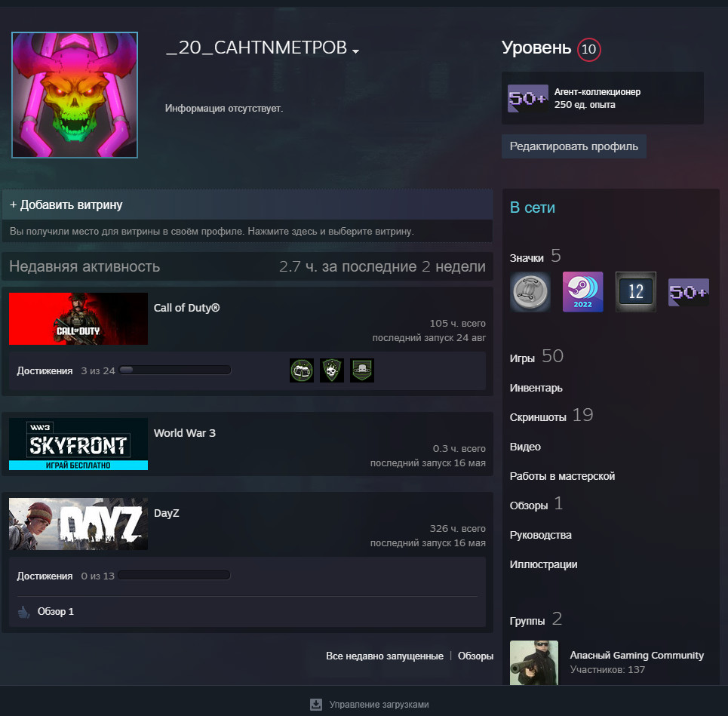Click the third Call of Duty achievement icon
728x716 pixels.
pyautogui.click(x=362, y=370)
